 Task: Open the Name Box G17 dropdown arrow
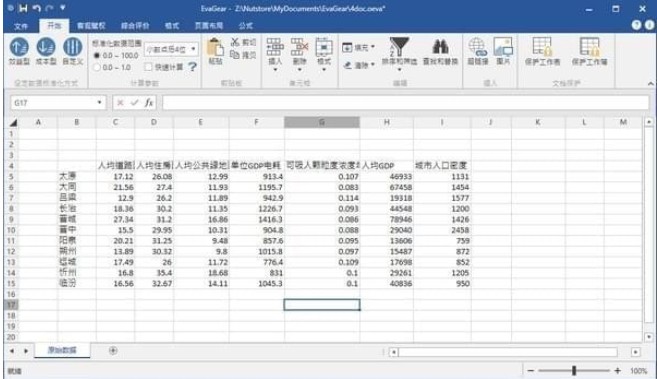tap(99, 103)
